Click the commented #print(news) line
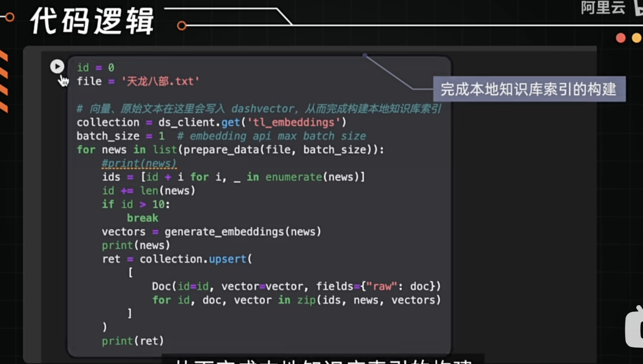 [x=139, y=163]
